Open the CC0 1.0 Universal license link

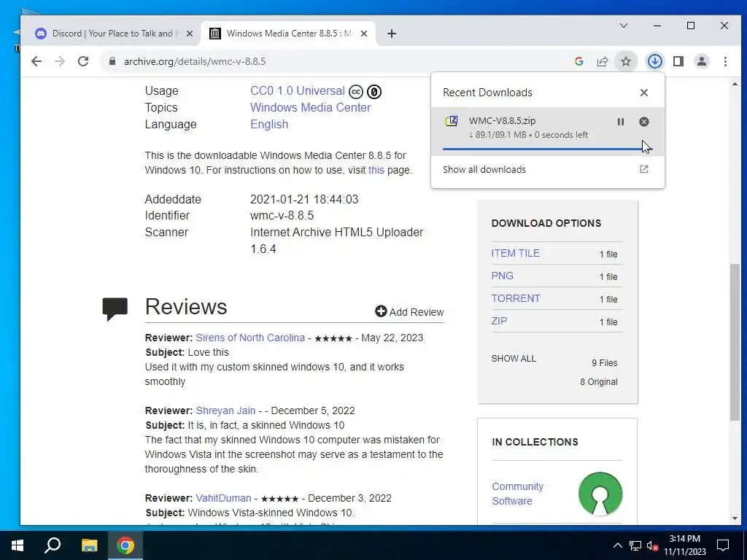click(298, 91)
